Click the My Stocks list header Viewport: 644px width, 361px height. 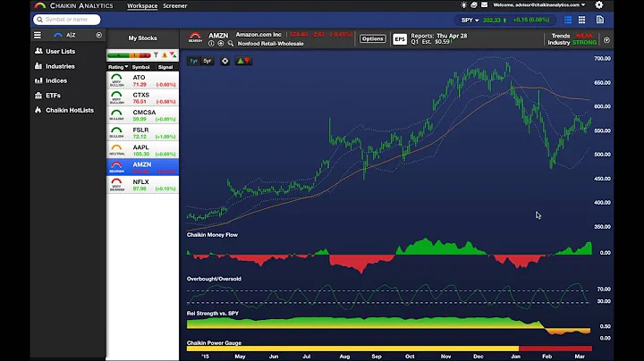[142, 38]
